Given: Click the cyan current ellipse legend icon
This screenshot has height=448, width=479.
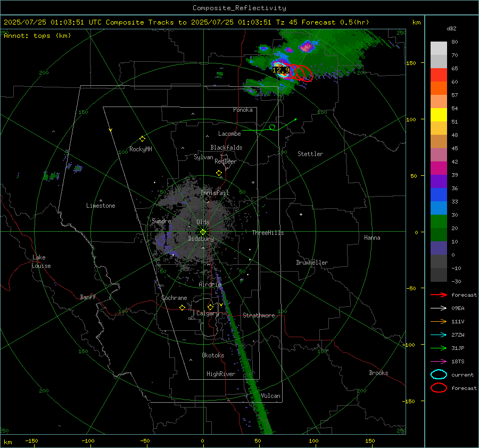Looking at the screenshot, I should tap(439, 374).
